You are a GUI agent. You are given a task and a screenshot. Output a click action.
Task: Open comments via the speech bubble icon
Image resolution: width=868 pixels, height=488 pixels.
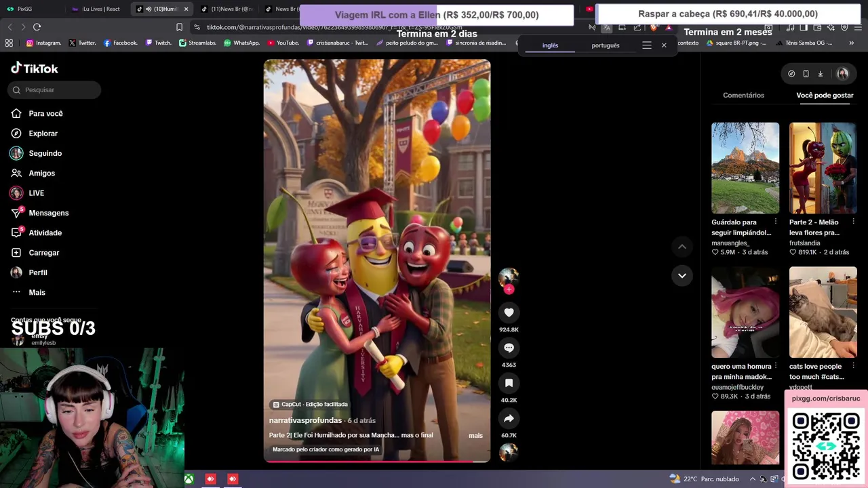509,348
